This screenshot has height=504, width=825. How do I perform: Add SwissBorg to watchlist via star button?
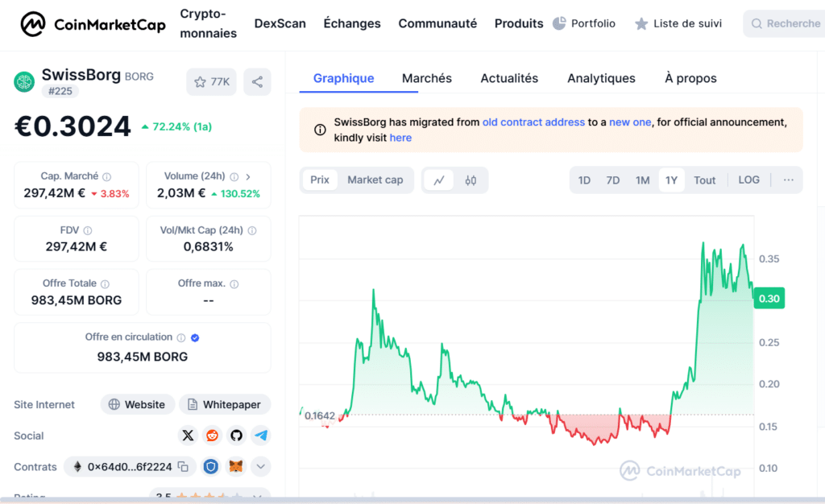(212, 82)
